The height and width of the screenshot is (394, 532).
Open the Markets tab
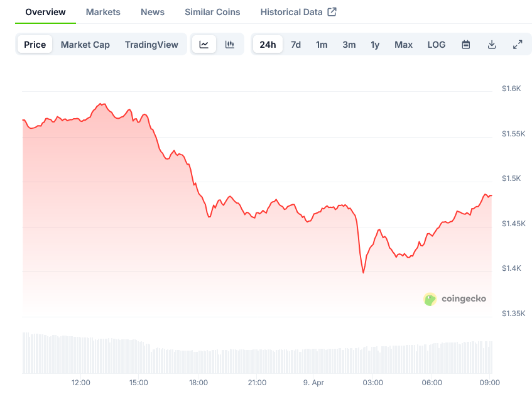pos(103,12)
